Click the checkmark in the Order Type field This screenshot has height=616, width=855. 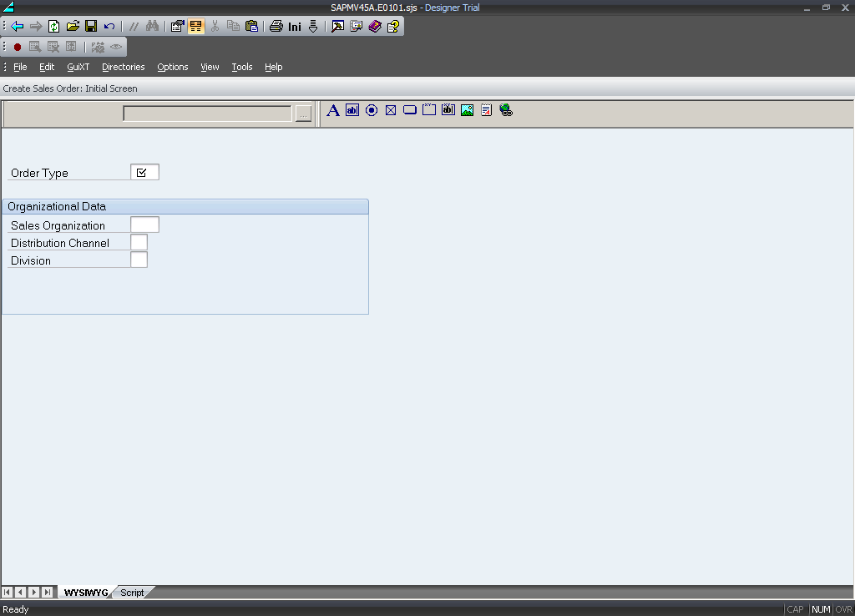click(141, 173)
